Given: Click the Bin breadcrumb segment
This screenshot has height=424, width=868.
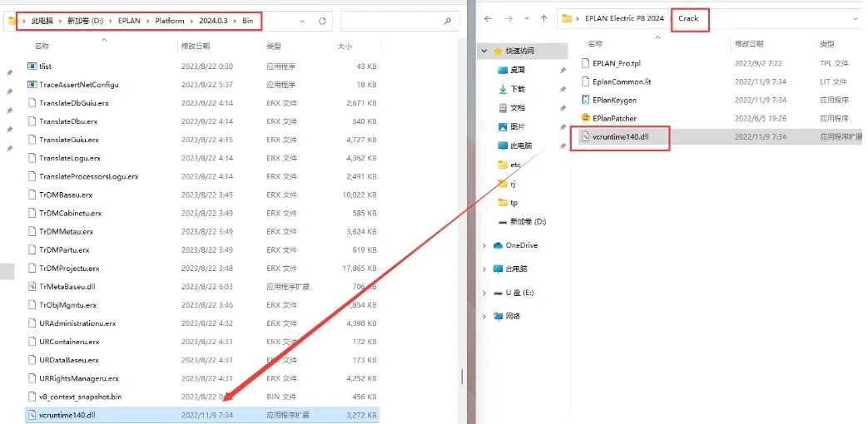Looking at the screenshot, I should (x=247, y=21).
